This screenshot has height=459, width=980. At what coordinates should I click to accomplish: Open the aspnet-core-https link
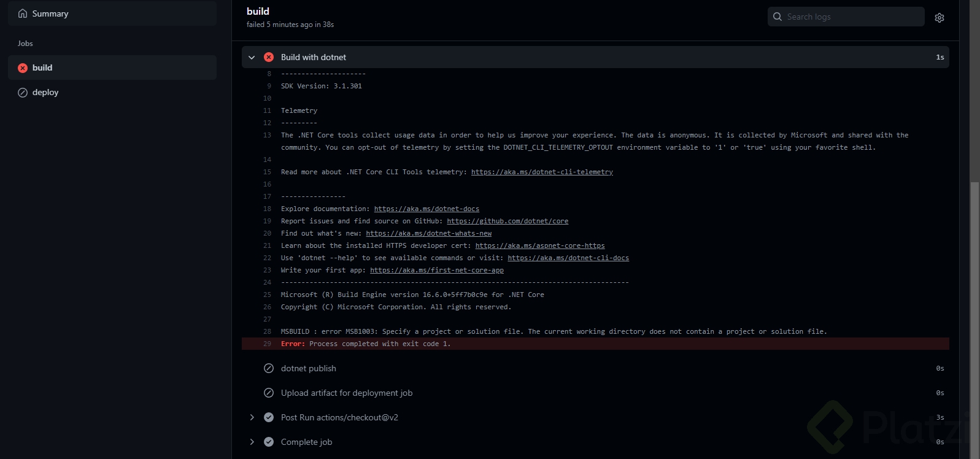pos(540,245)
